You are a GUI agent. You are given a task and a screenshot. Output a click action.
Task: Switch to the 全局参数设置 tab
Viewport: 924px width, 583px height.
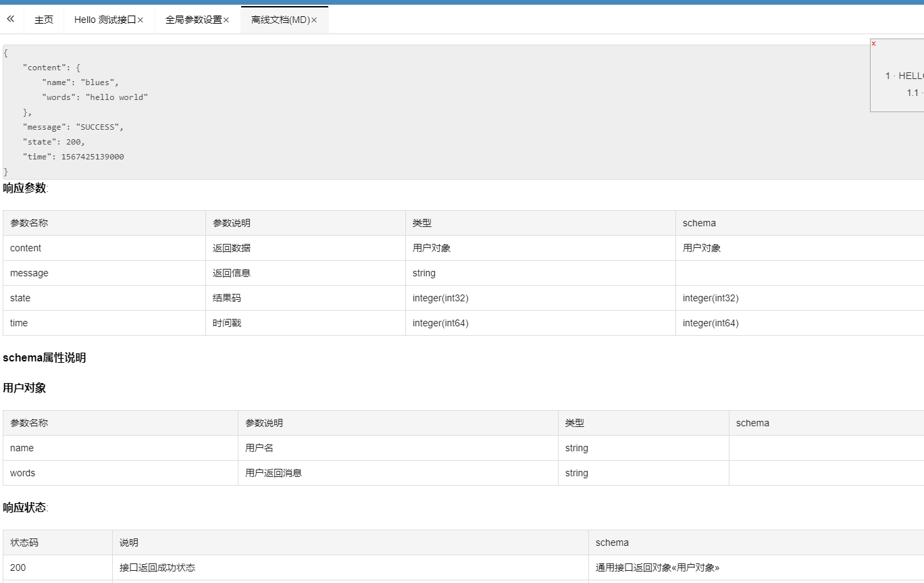[194, 20]
